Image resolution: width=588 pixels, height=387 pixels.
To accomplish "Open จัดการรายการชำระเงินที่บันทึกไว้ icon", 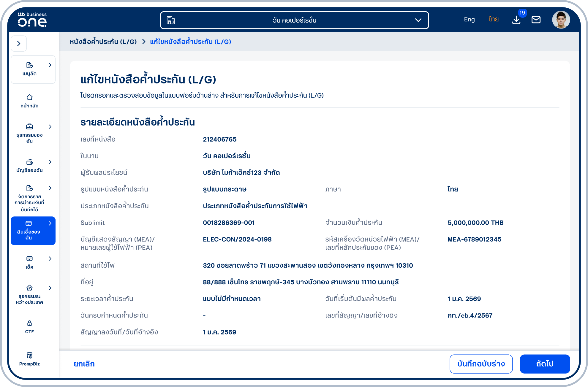I will pos(29,188).
